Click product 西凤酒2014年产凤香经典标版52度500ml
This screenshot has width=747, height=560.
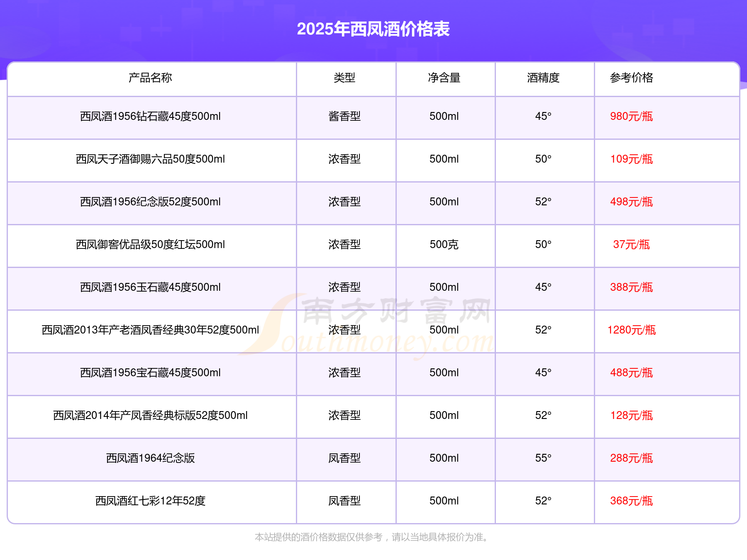click(150, 415)
